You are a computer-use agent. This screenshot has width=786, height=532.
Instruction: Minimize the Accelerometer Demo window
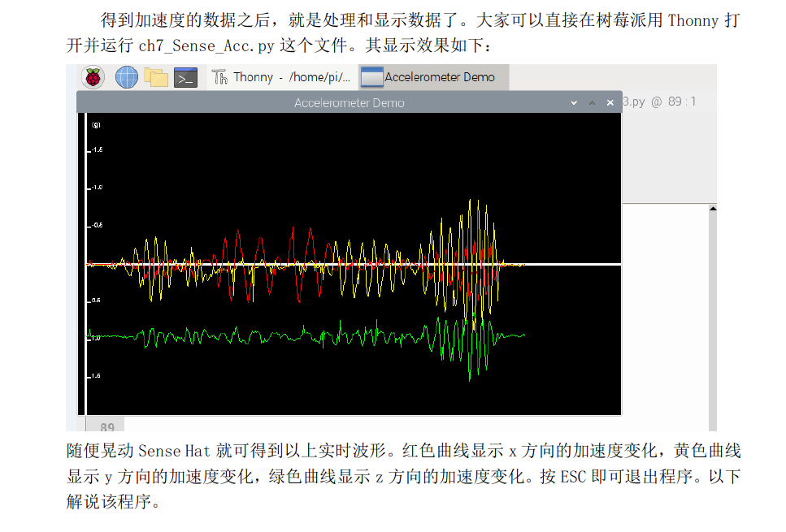[574, 102]
